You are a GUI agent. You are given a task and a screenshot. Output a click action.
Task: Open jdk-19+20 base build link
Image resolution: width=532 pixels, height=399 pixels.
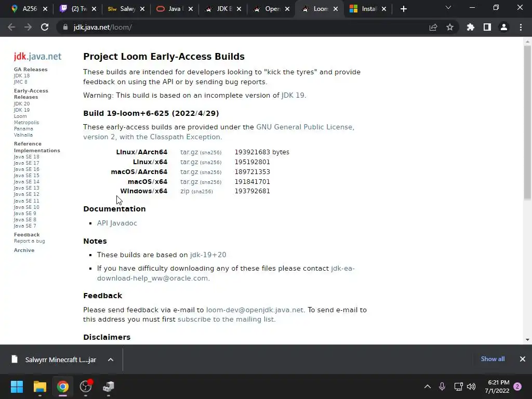tap(208, 255)
